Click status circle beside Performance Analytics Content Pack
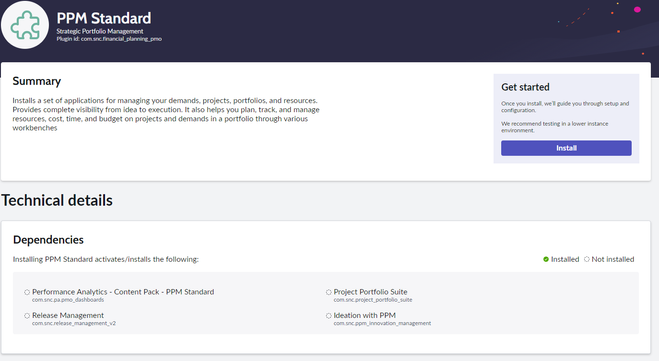The width and height of the screenshot is (659, 361). pyautogui.click(x=27, y=292)
